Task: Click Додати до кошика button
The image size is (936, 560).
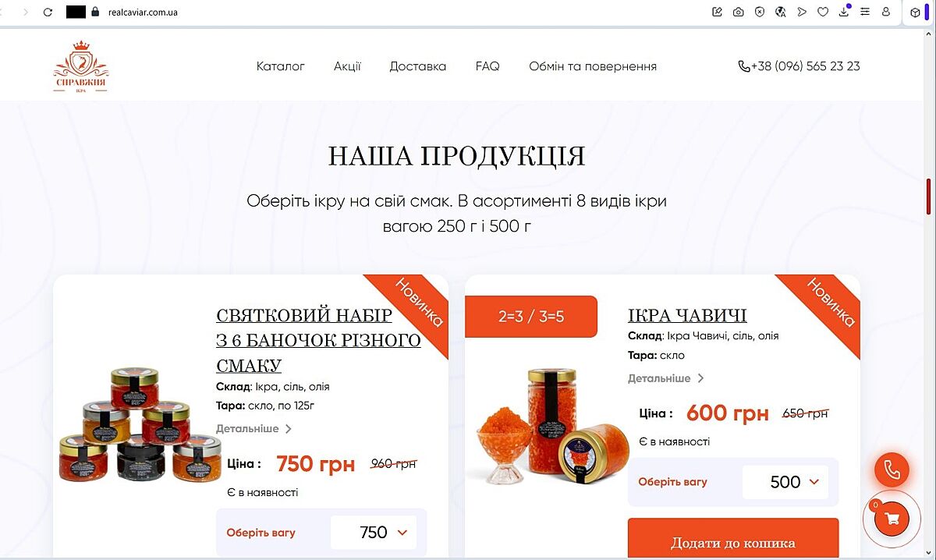Action: (733, 540)
